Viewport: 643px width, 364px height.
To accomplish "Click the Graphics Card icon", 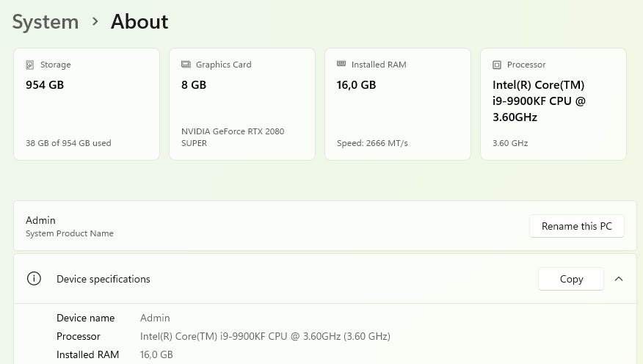I will coord(186,65).
